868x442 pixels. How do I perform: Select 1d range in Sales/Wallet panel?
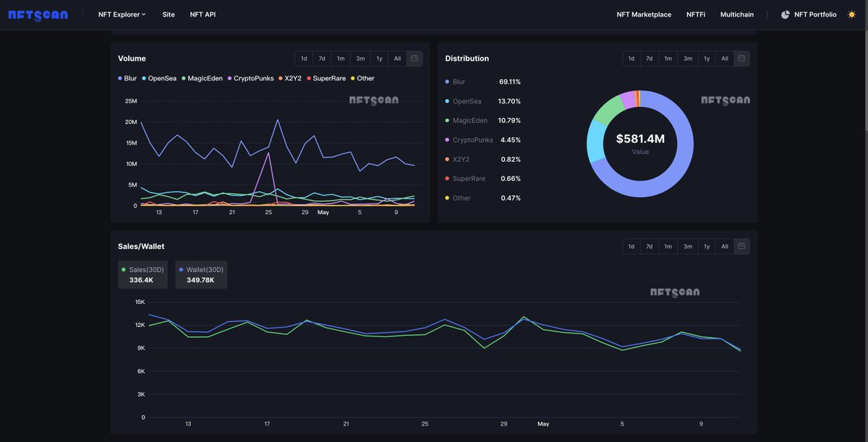631,247
